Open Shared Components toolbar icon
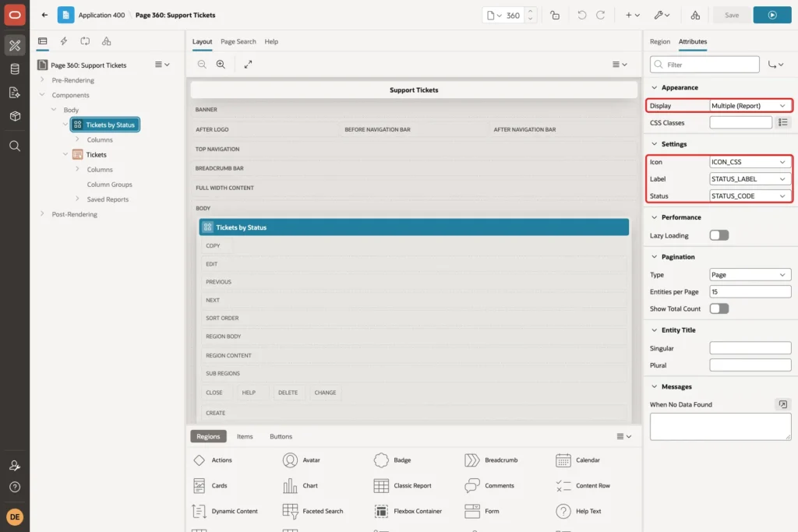 coord(695,16)
